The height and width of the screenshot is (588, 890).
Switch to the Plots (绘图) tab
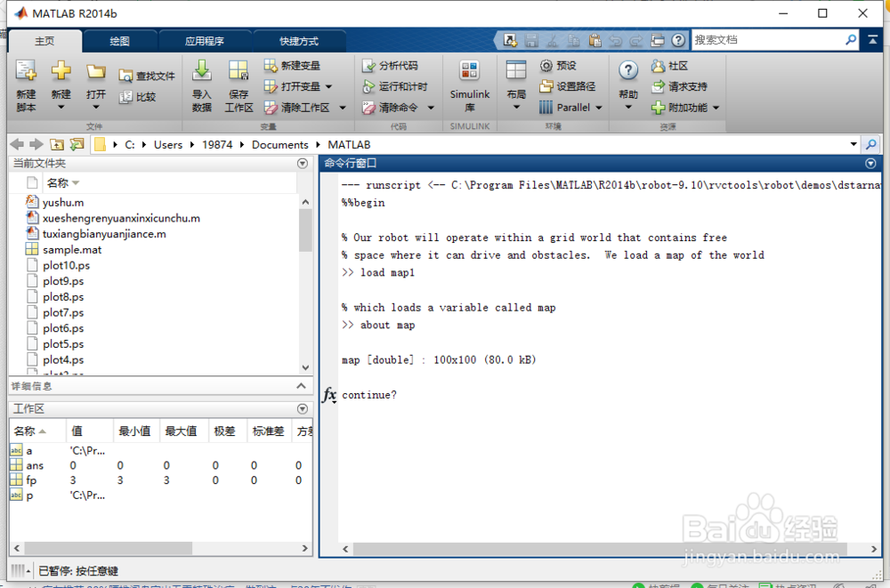(x=120, y=41)
